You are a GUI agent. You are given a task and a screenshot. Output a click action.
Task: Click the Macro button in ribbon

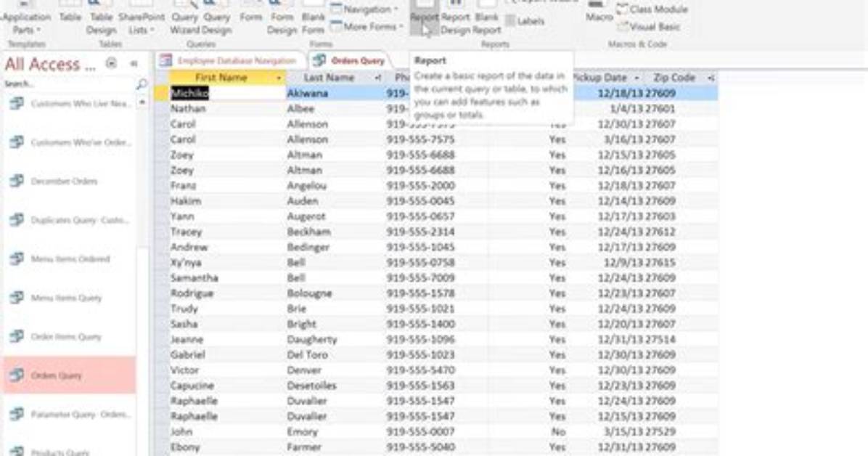coord(599,12)
